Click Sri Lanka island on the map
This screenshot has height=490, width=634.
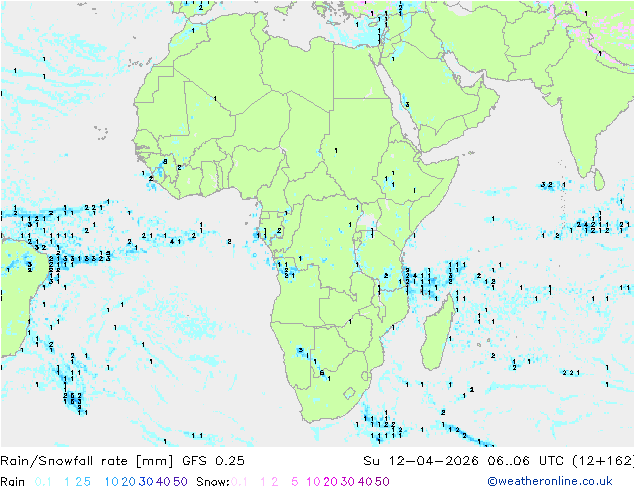[x=599, y=180]
